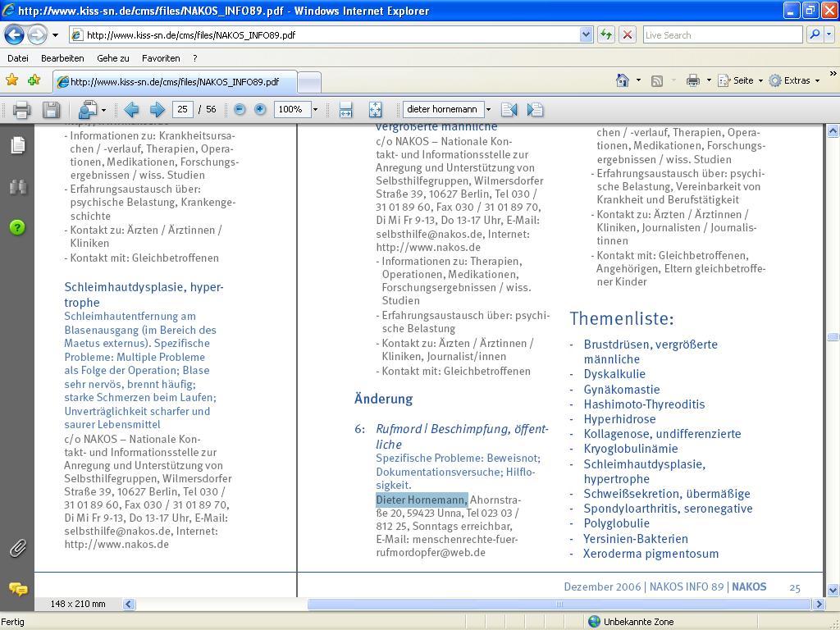Click the address bar URL field

[325, 35]
